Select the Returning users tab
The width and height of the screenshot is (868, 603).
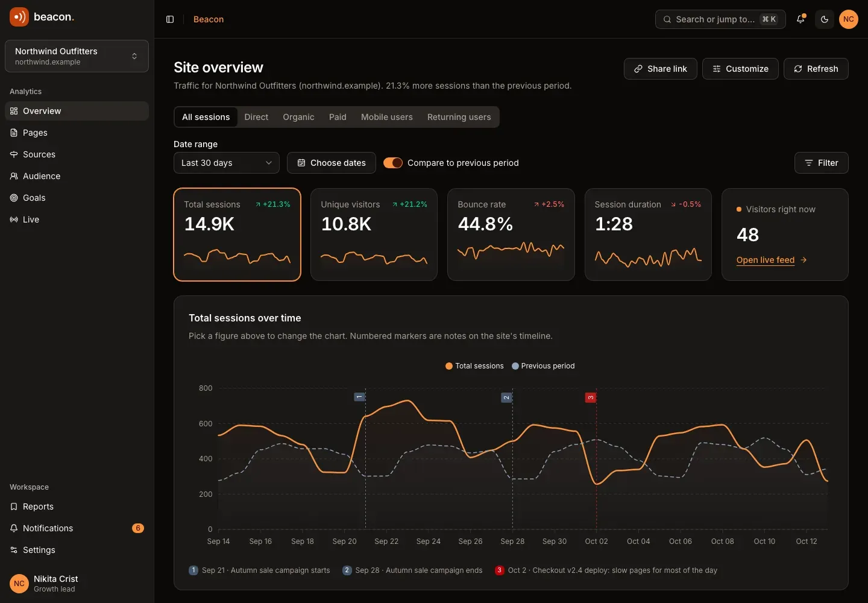459,117
